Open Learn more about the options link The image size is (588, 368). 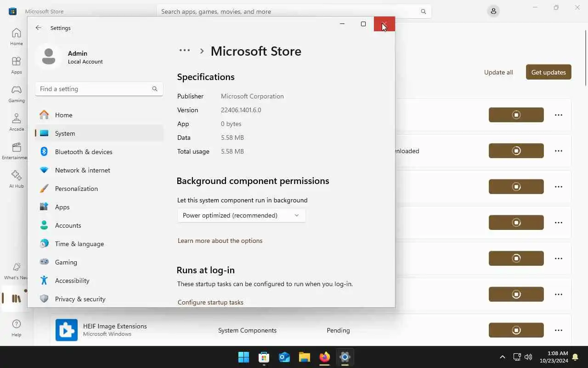point(220,241)
